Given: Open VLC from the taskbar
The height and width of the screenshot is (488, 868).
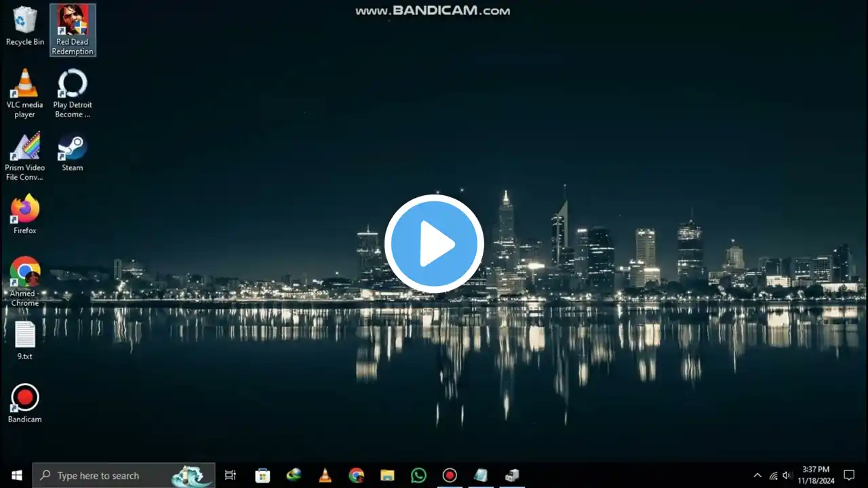Looking at the screenshot, I should [325, 475].
